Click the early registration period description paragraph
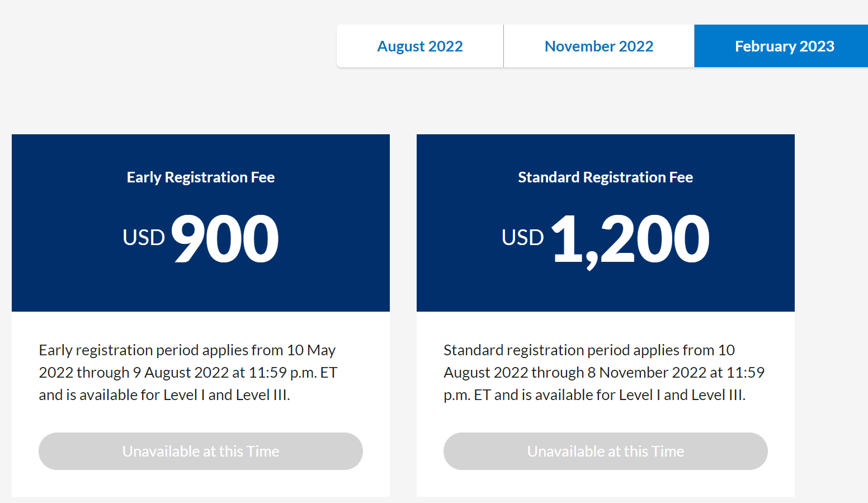 tap(188, 373)
